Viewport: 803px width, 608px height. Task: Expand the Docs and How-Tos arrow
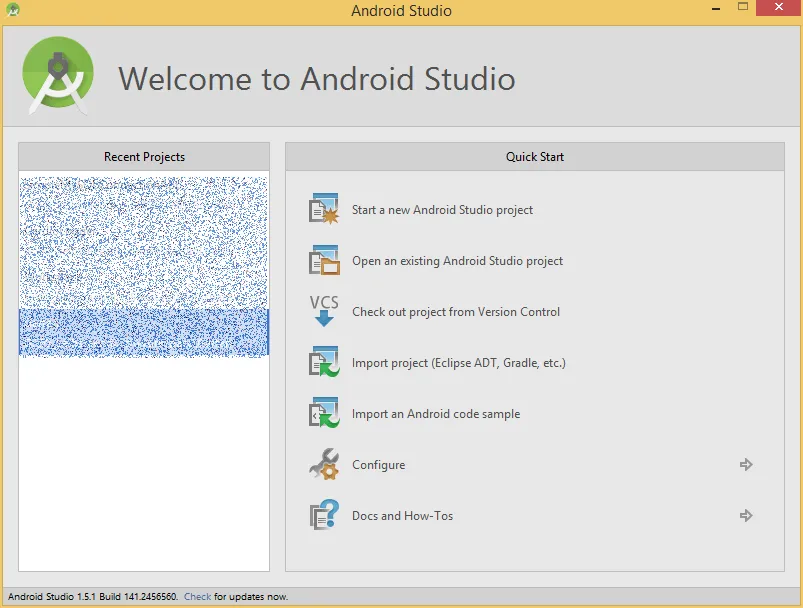(745, 516)
